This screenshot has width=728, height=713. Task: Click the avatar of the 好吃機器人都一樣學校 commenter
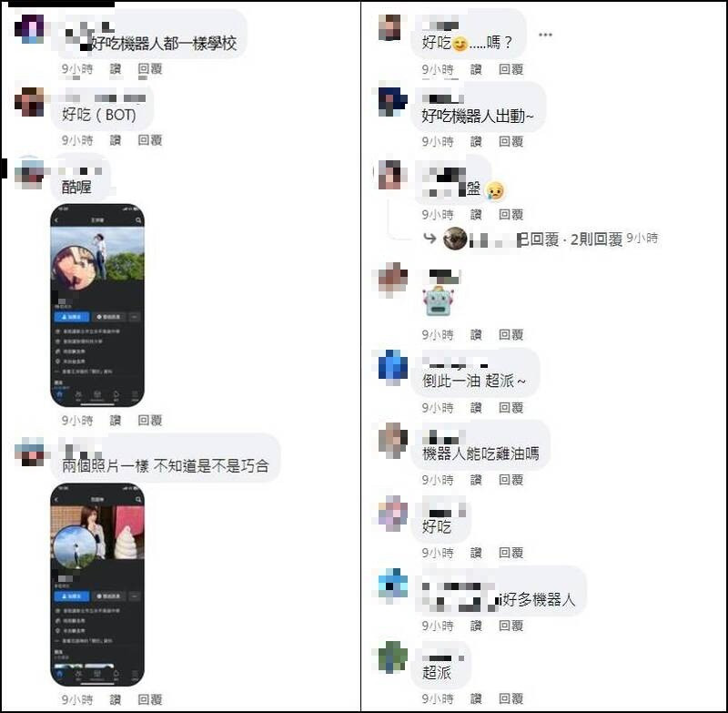[x=30, y=28]
